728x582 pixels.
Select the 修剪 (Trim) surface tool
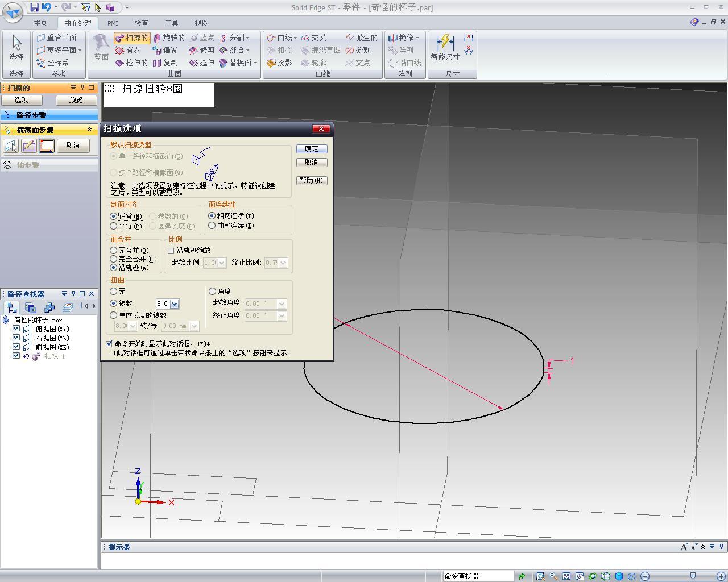point(202,50)
